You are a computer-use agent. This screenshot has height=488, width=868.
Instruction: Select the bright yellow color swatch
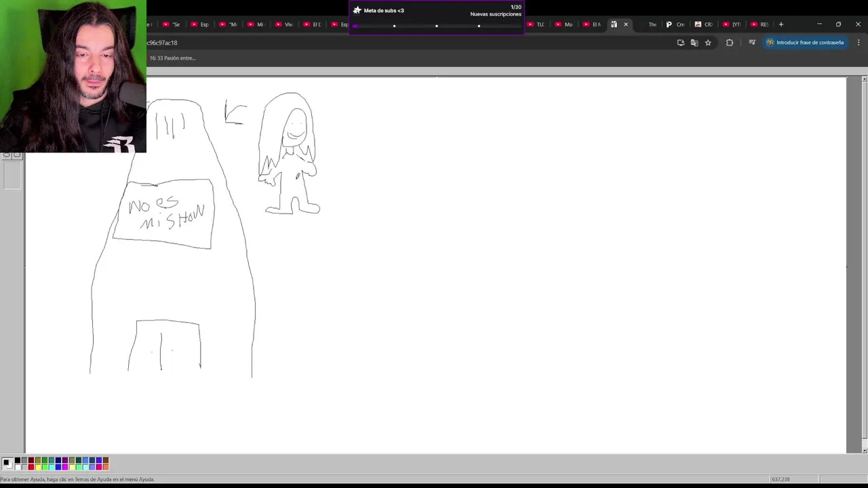click(x=38, y=467)
